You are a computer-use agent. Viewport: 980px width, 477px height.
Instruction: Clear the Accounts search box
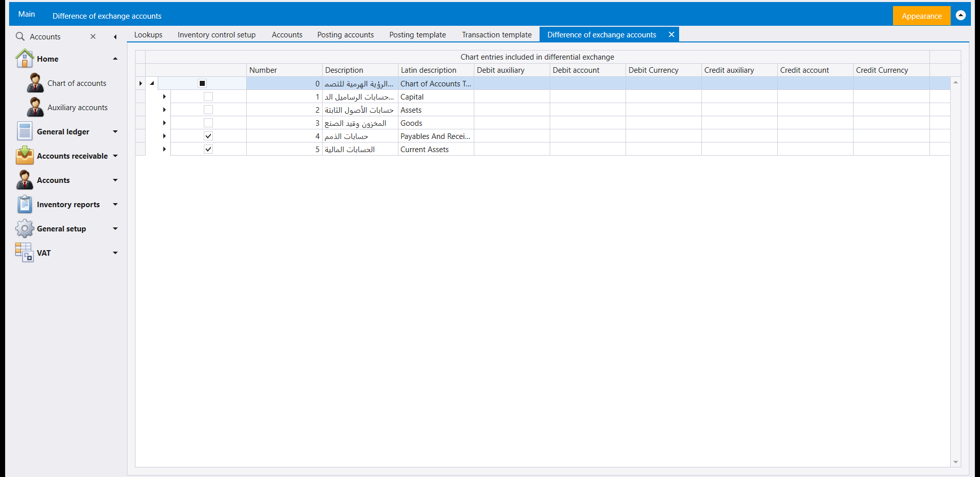(x=93, y=36)
